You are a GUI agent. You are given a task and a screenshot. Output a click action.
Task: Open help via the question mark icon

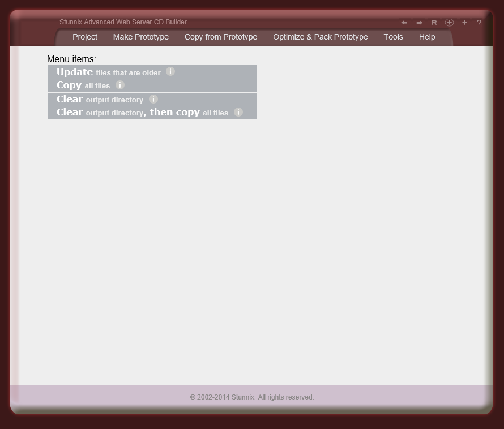479,23
